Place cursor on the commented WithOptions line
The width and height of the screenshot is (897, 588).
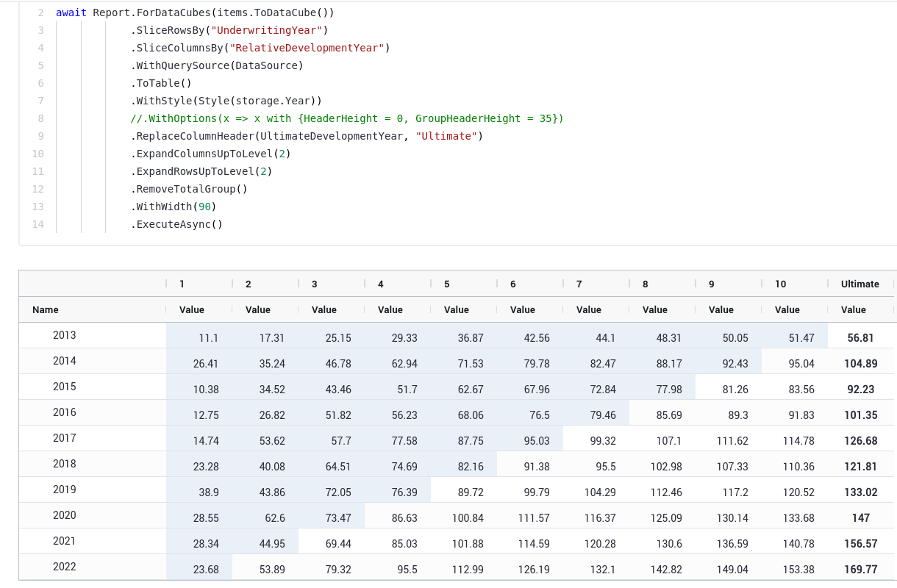pyautogui.click(x=347, y=118)
